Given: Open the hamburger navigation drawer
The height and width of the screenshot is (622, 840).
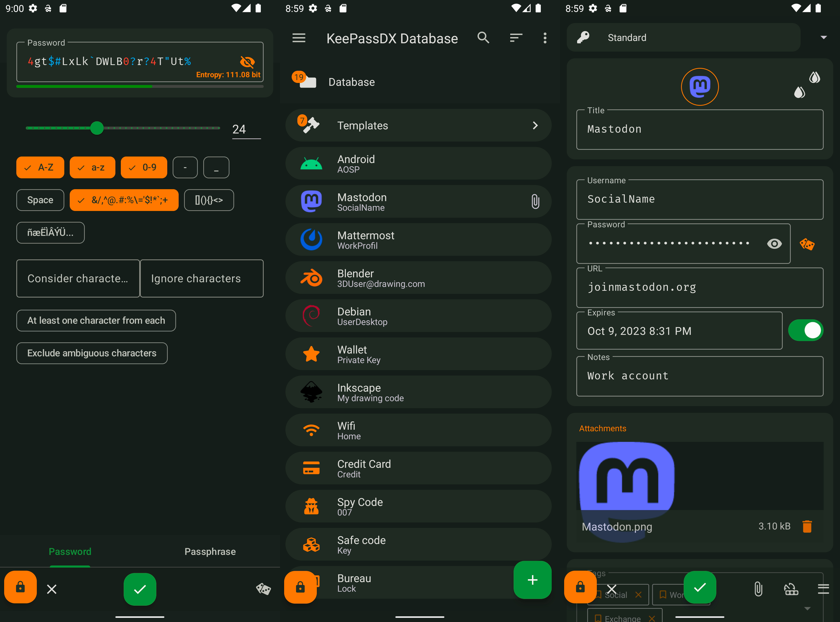Looking at the screenshot, I should 299,38.
